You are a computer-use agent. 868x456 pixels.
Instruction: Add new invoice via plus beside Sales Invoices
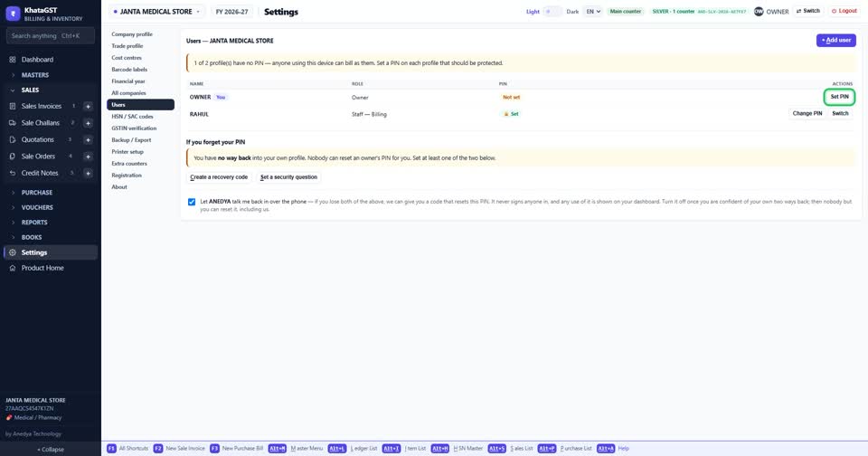point(88,107)
